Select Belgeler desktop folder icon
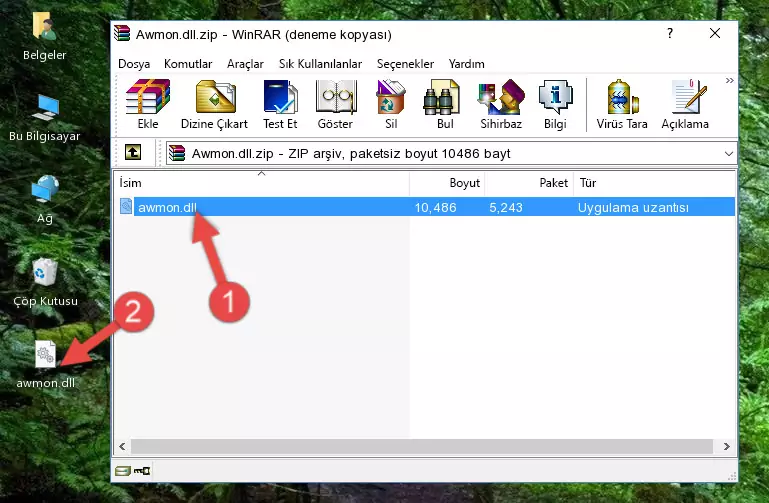 point(44,36)
